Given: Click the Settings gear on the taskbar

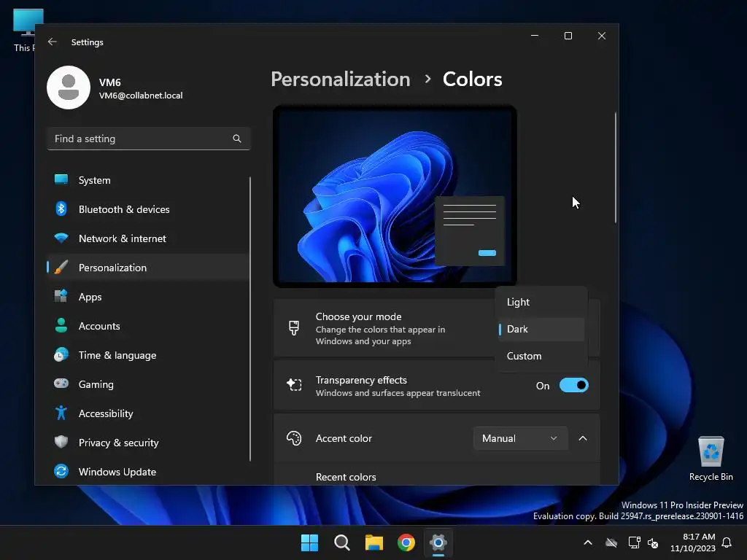Looking at the screenshot, I should coord(438,542).
